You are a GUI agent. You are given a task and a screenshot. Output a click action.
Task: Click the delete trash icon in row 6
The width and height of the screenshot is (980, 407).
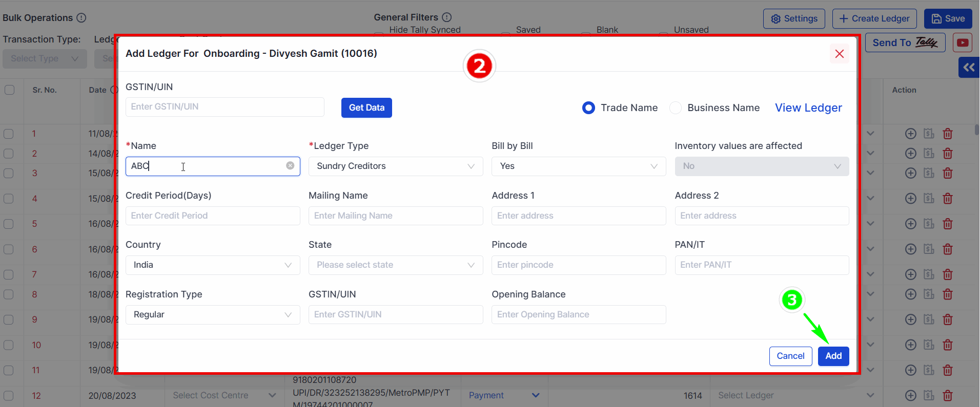[x=948, y=249]
